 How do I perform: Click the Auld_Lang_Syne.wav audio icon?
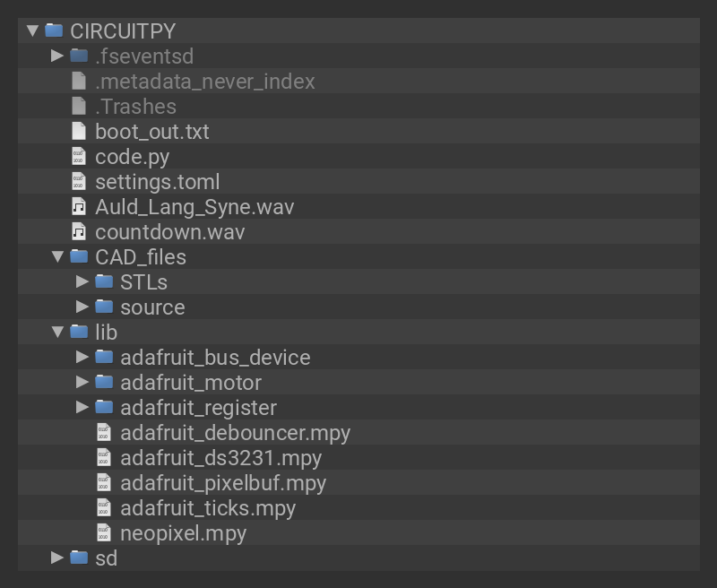click(x=80, y=207)
